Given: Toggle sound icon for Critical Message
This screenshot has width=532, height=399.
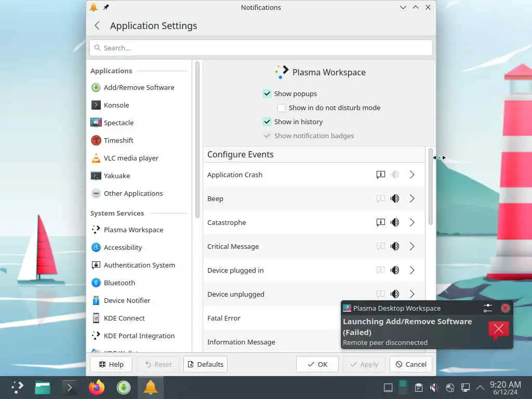Looking at the screenshot, I should coord(395,246).
